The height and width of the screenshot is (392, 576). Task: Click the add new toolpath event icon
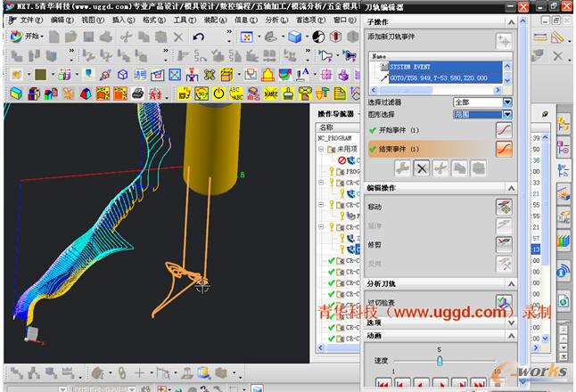pos(504,41)
